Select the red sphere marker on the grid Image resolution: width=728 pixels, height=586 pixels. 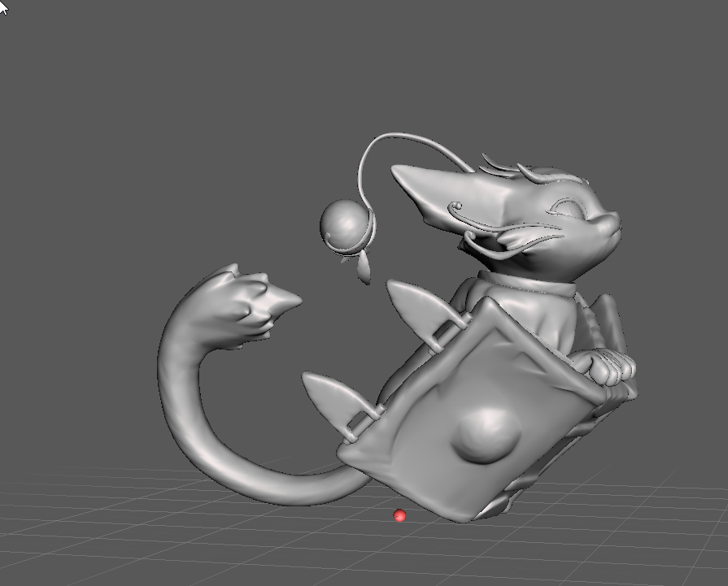[x=399, y=515]
